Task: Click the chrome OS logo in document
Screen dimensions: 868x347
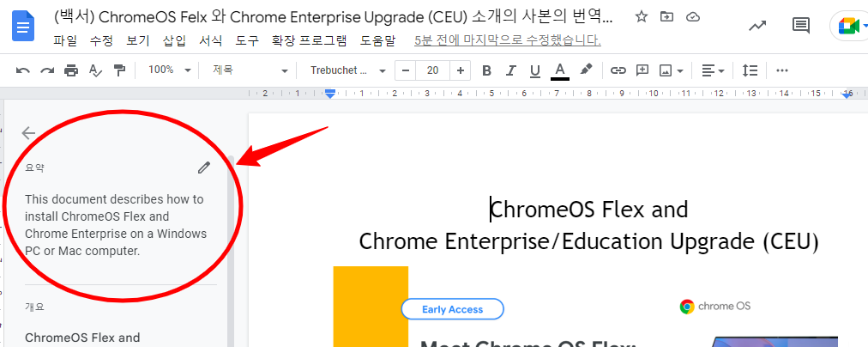Action: tap(714, 306)
